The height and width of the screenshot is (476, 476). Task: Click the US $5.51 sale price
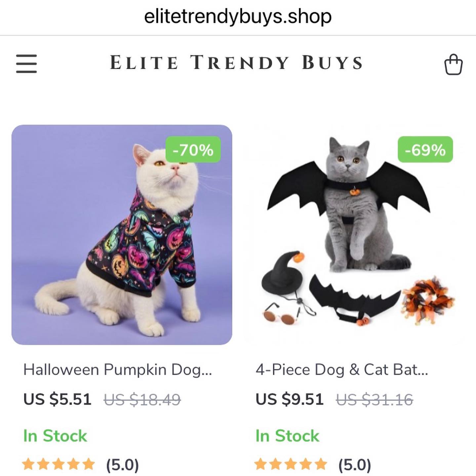coord(57,399)
